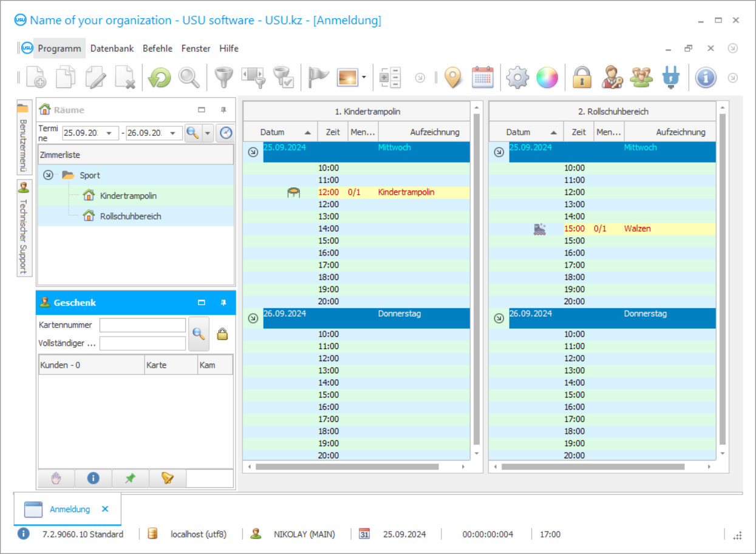Open the Datenbank menu
Image resolution: width=756 pixels, height=554 pixels.
pyautogui.click(x=112, y=49)
